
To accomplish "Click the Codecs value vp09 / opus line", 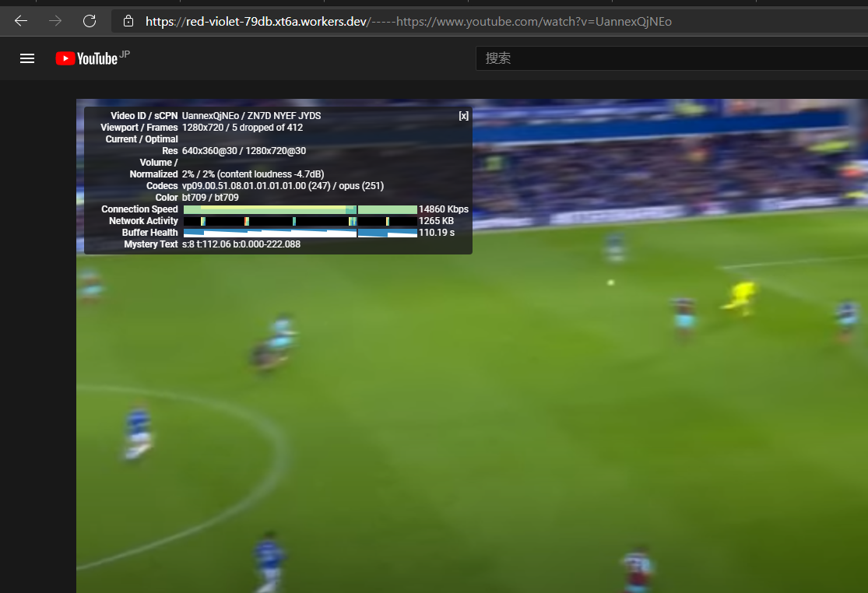I will pos(283,186).
